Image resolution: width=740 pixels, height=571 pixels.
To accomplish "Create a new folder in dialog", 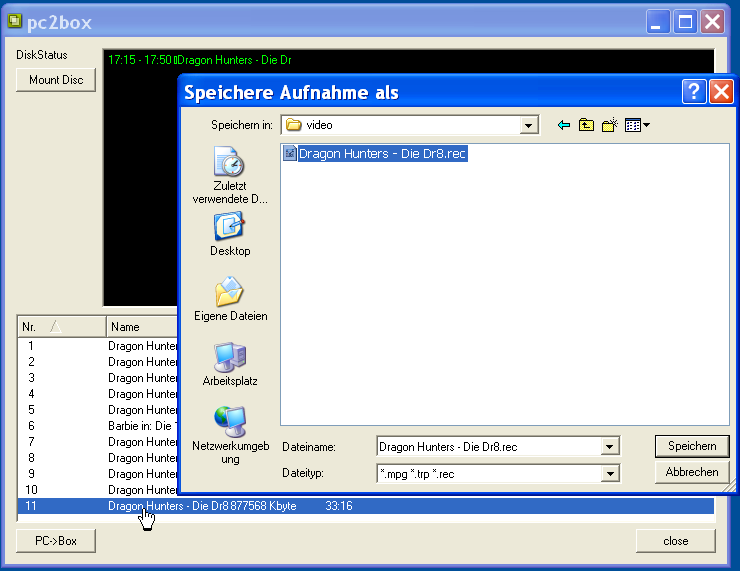I will (x=609, y=125).
